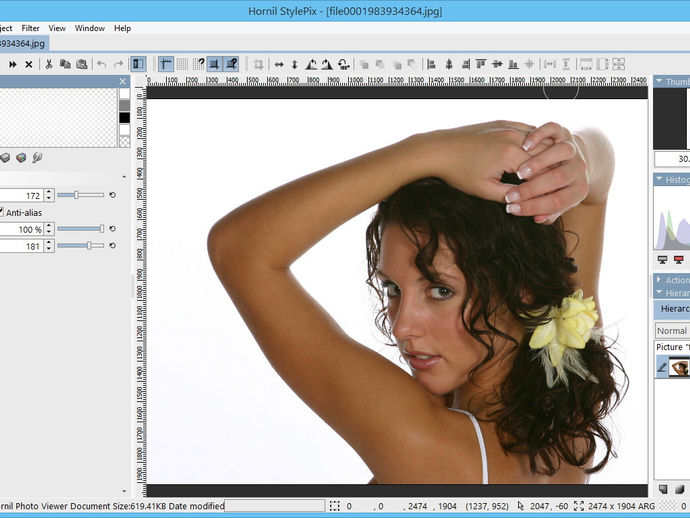Toggle ruler display in toolbar
The height and width of the screenshot is (518, 690).
coord(166,64)
